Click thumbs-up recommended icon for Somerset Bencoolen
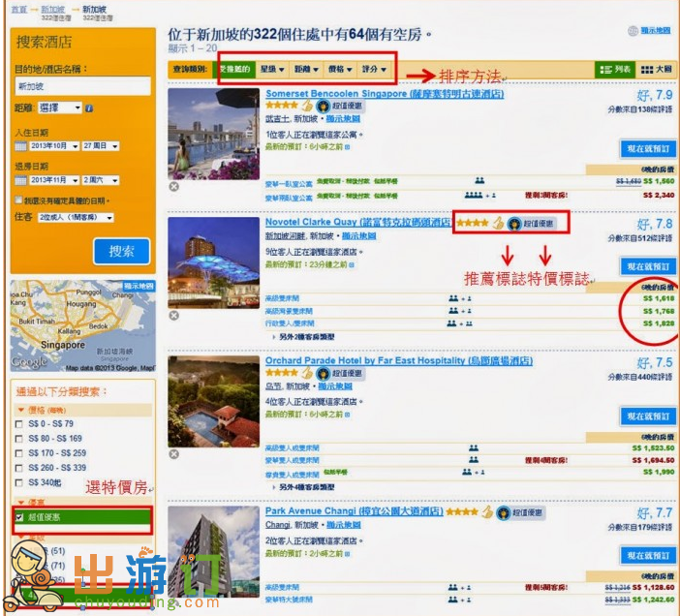Viewport: 680px width, 616px height. click(307, 106)
